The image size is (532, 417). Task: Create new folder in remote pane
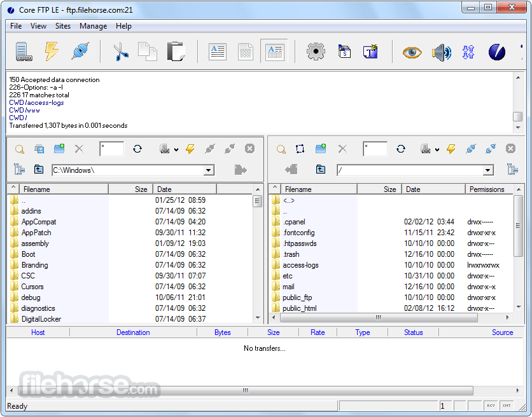click(x=321, y=149)
